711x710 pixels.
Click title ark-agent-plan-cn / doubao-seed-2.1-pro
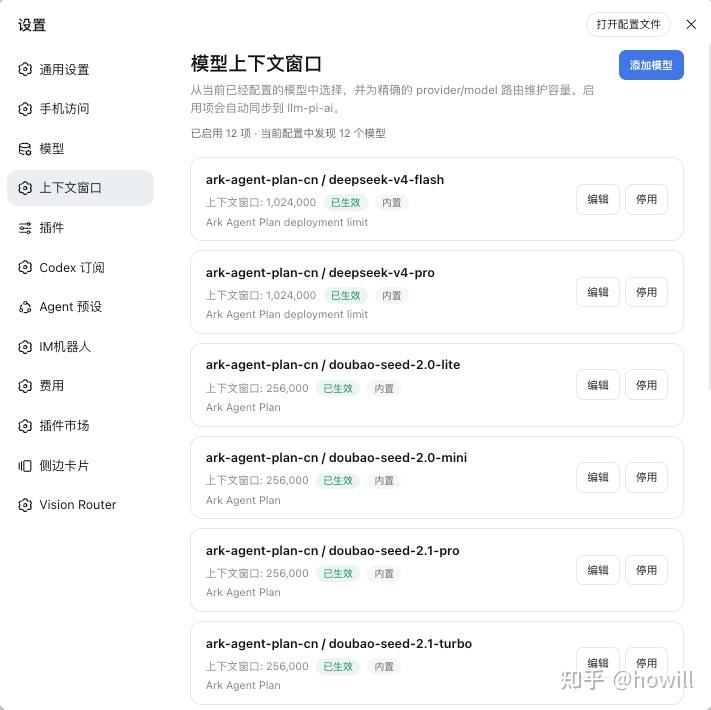332,550
